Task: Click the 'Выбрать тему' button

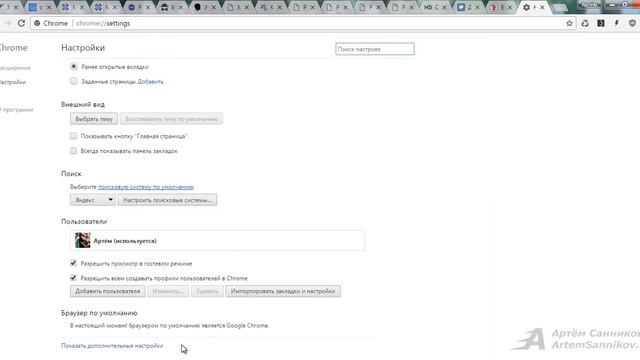Action: point(94,119)
